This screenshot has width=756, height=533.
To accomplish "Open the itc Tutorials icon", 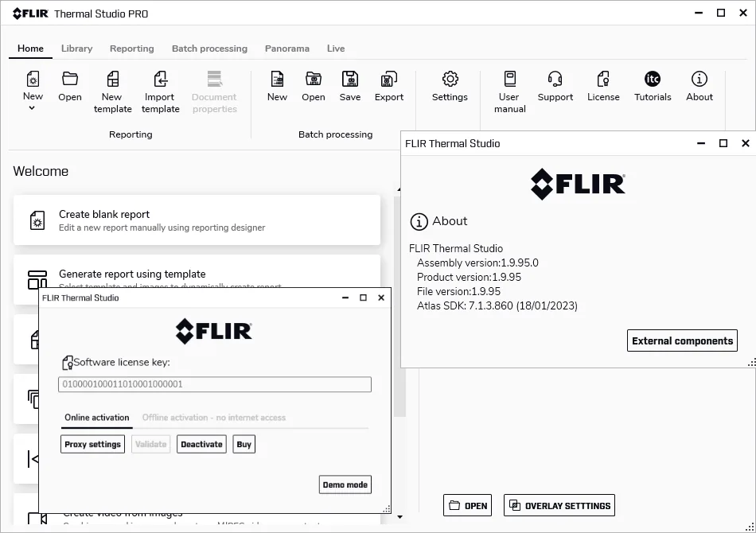I will click(x=653, y=79).
